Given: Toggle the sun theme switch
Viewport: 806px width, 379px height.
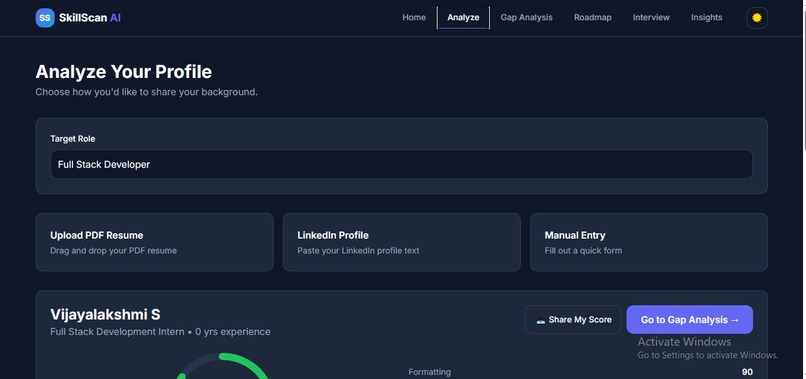Looking at the screenshot, I should (757, 17).
